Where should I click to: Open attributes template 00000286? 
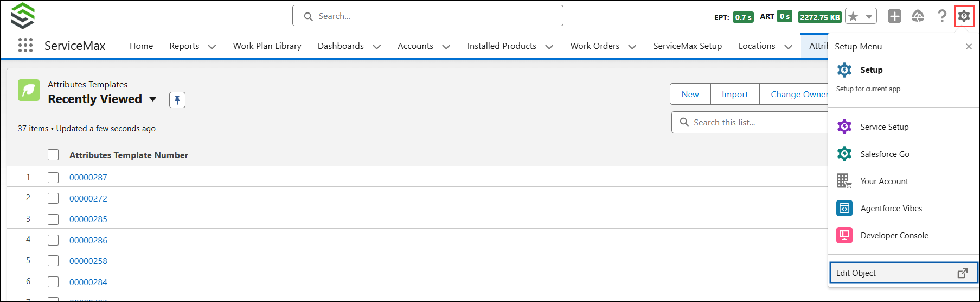coord(88,240)
